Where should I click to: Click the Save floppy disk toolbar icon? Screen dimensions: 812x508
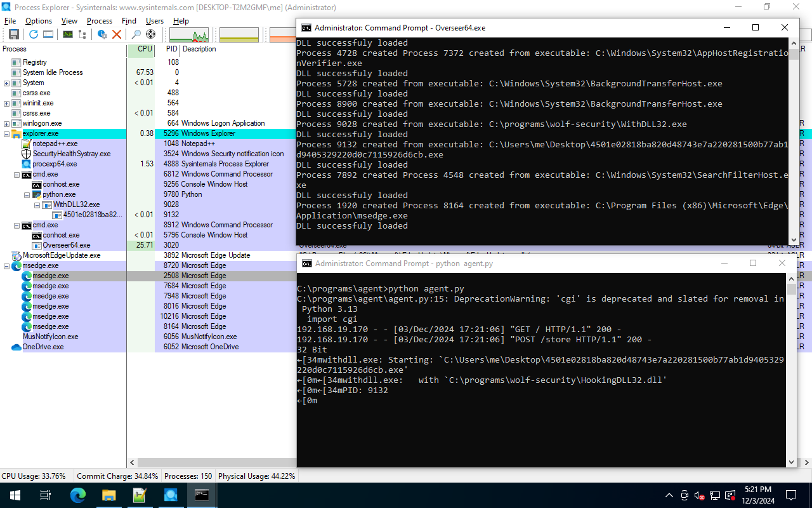click(13, 34)
